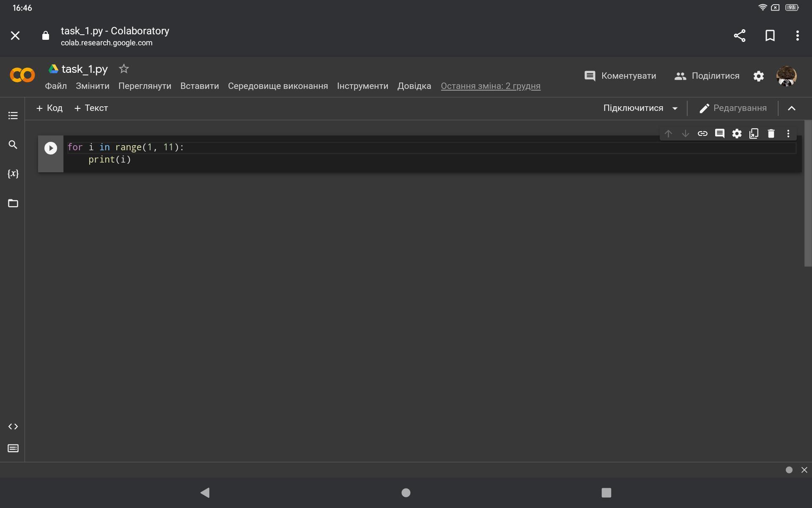Open the Середовище виконання menu
The image size is (812, 508).
click(278, 86)
